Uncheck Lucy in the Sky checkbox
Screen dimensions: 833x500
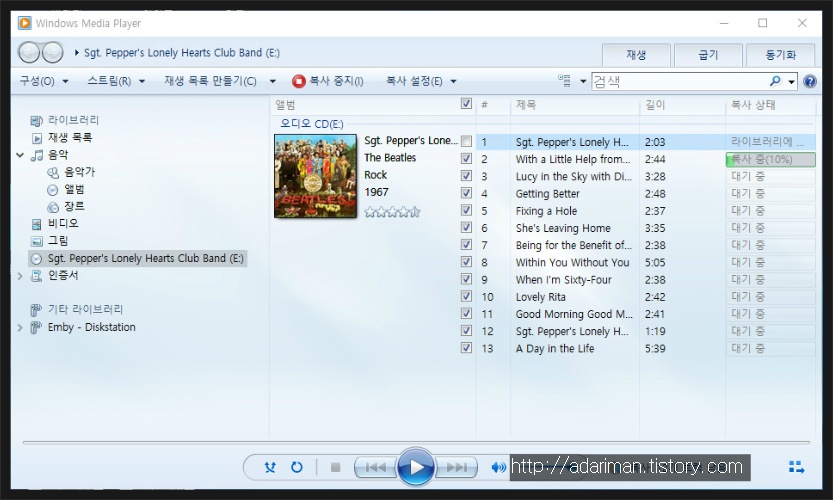(466, 175)
